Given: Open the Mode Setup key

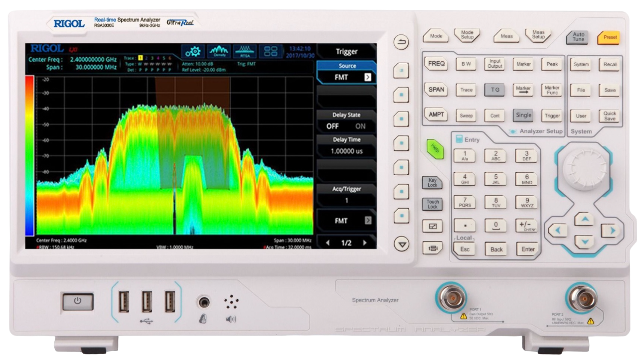Looking at the screenshot, I should pyautogui.click(x=467, y=35).
